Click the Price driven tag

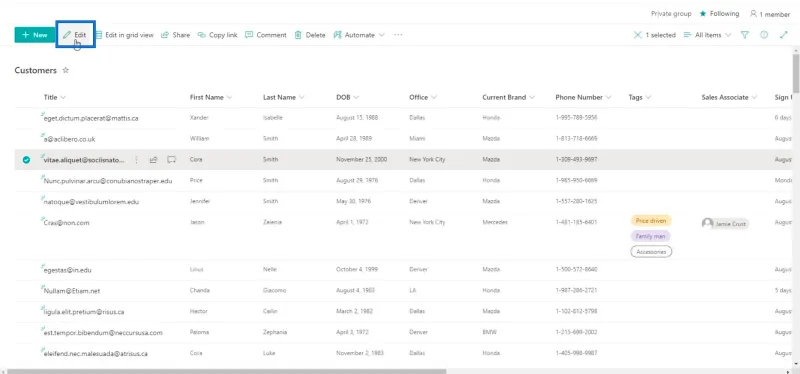(x=651, y=221)
